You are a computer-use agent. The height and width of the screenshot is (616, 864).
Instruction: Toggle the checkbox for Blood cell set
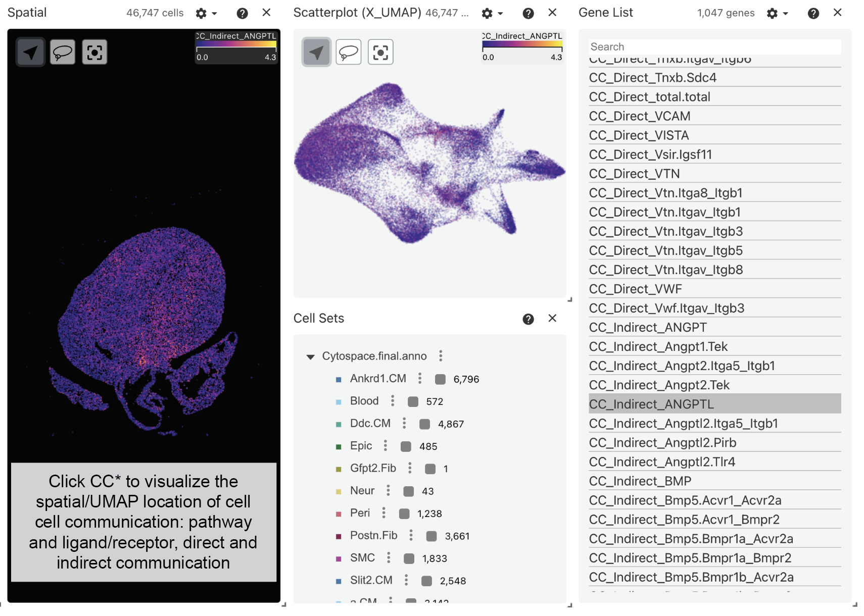pyautogui.click(x=413, y=401)
